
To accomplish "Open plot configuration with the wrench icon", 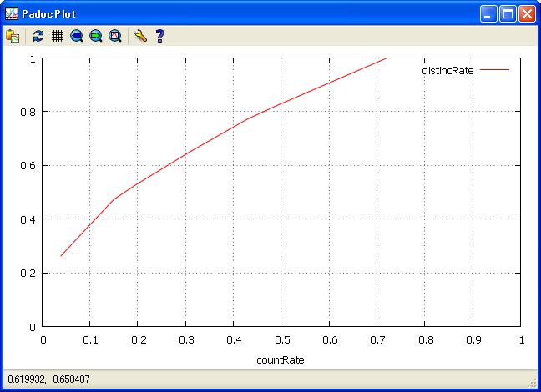I will (140, 36).
